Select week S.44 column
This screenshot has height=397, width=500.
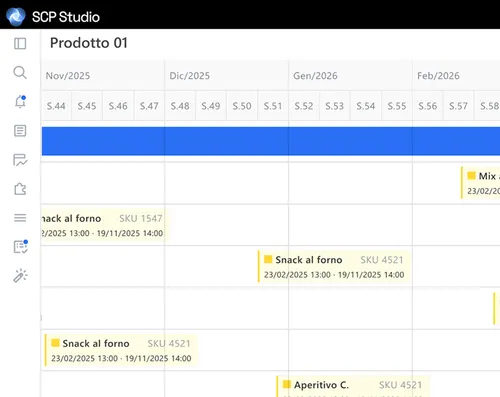point(56,106)
